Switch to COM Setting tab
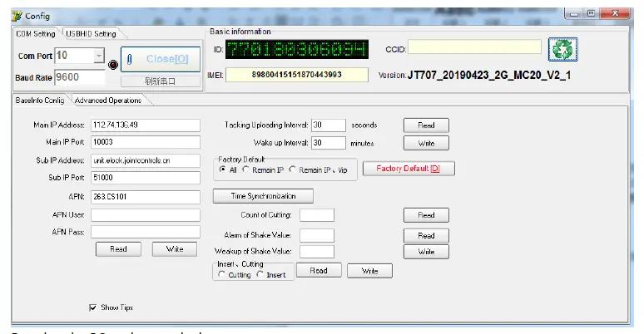The width and height of the screenshot is (644, 334). (x=36, y=33)
